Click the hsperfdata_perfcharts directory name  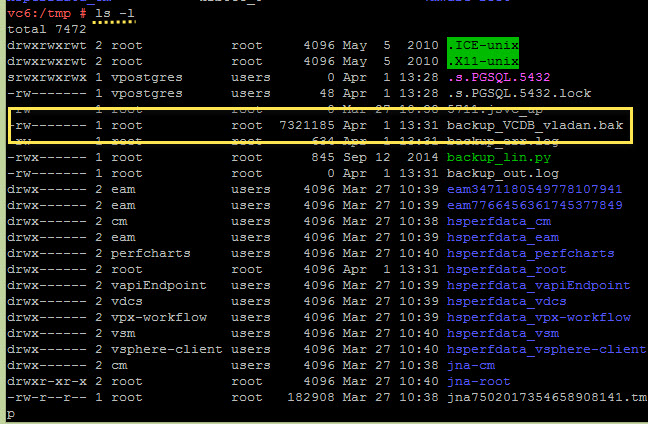coord(531,253)
